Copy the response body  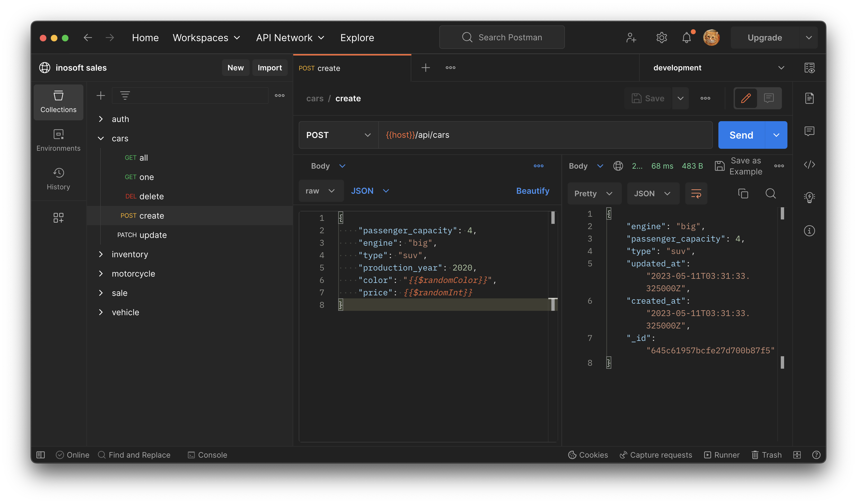pyautogui.click(x=743, y=193)
